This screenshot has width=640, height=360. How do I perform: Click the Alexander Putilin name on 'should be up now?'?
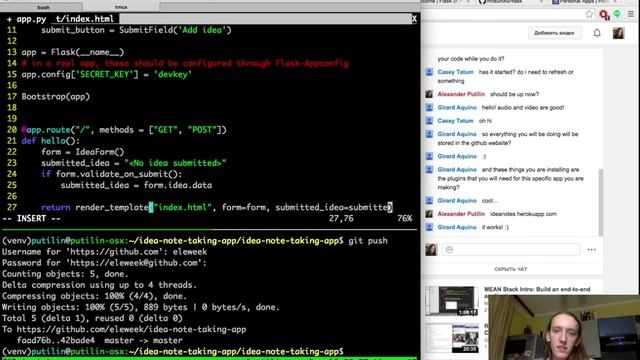[x=461, y=94]
